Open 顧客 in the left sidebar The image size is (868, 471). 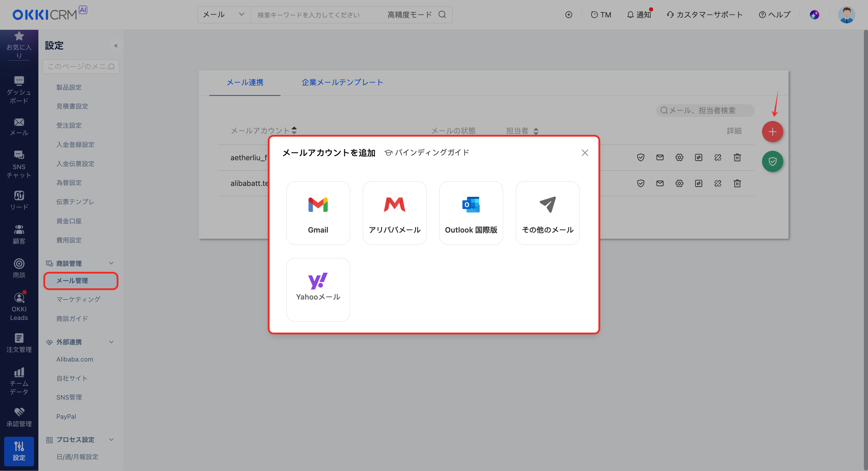pyautogui.click(x=19, y=235)
